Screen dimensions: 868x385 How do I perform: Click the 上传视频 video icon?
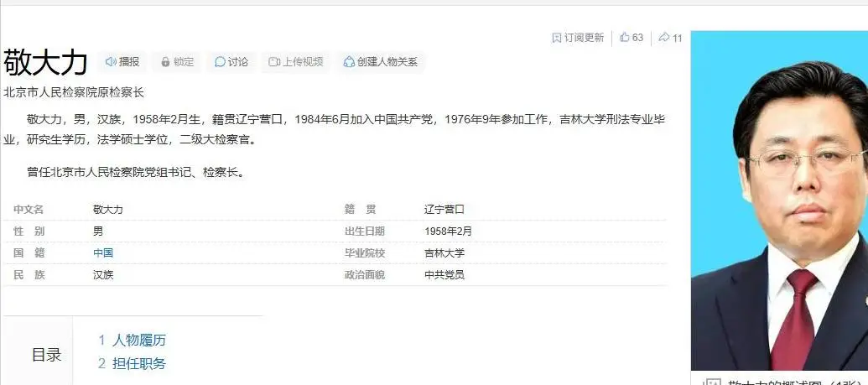point(274,62)
